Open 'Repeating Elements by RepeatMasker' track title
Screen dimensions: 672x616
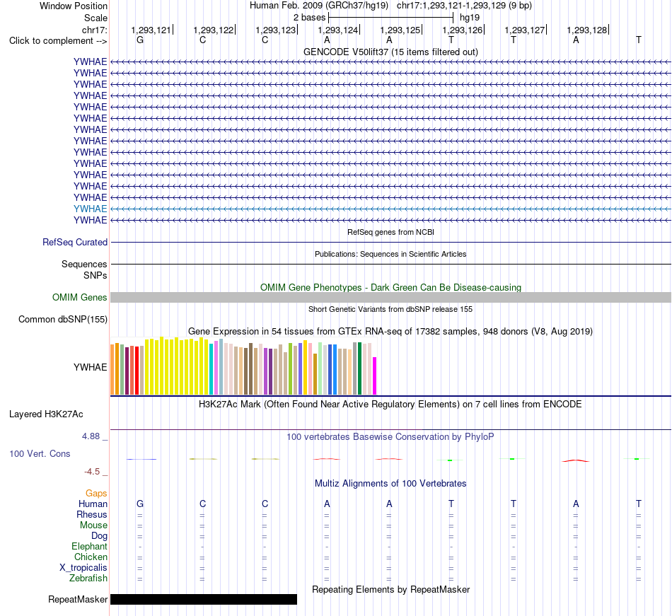tap(390, 590)
